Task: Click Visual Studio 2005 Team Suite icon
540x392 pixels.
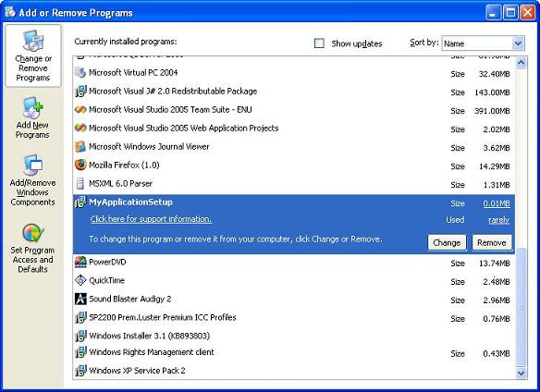Action: click(x=80, y=109)
